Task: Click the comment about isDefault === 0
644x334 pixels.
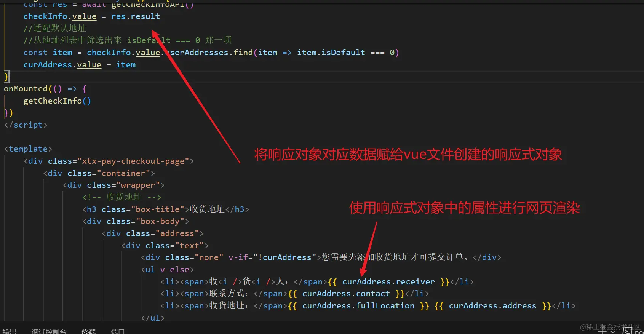Action: tap(127, 40)
